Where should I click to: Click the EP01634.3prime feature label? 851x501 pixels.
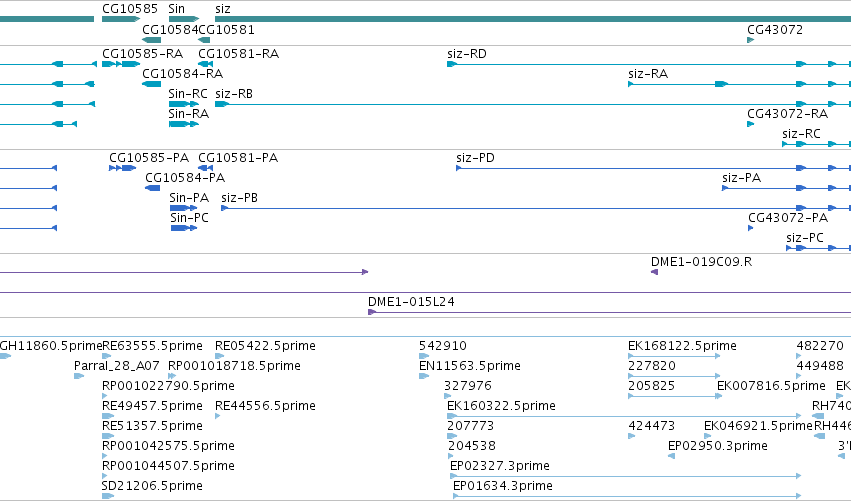[503, 486]
